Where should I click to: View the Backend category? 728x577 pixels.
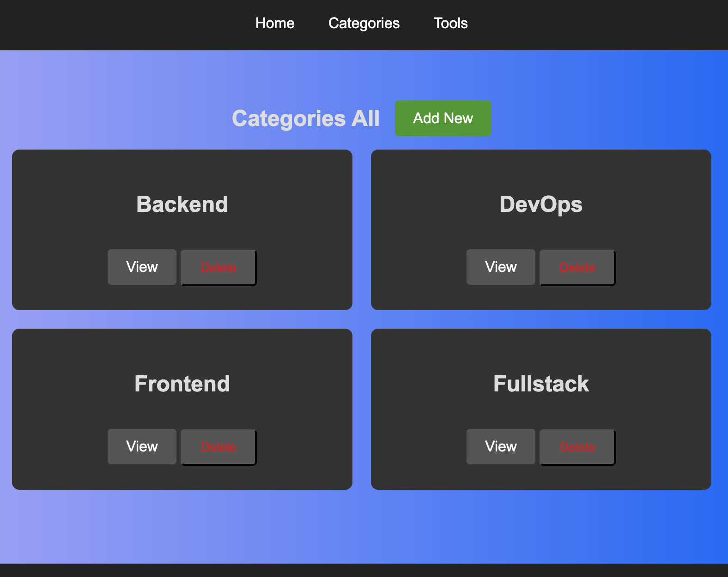(x=142, y=267)
